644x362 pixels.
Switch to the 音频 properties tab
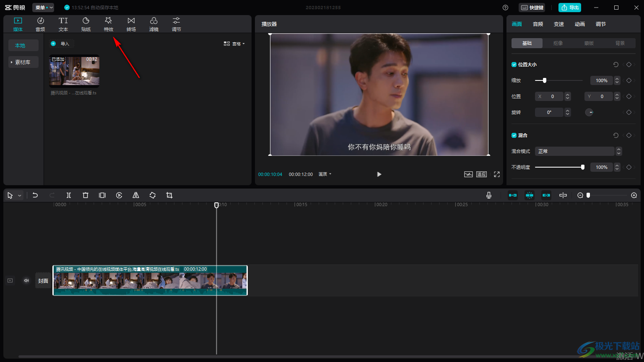538,24
